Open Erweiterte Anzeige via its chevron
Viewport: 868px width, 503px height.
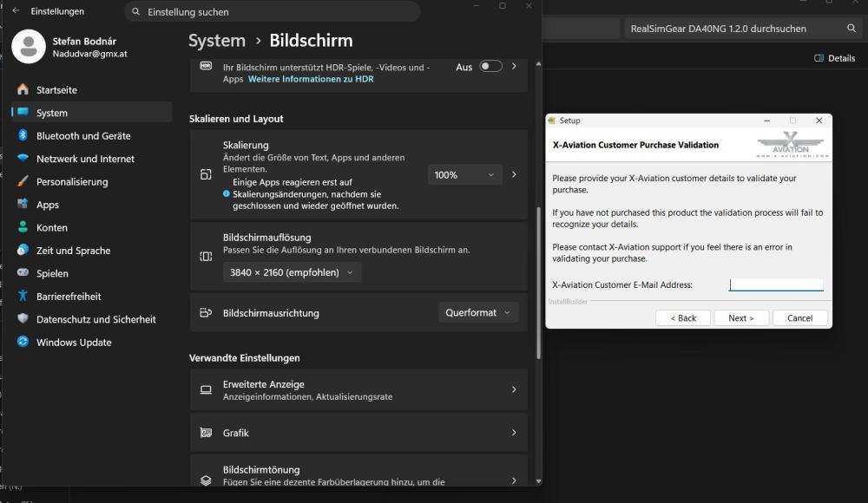click(x=514, y=389)
